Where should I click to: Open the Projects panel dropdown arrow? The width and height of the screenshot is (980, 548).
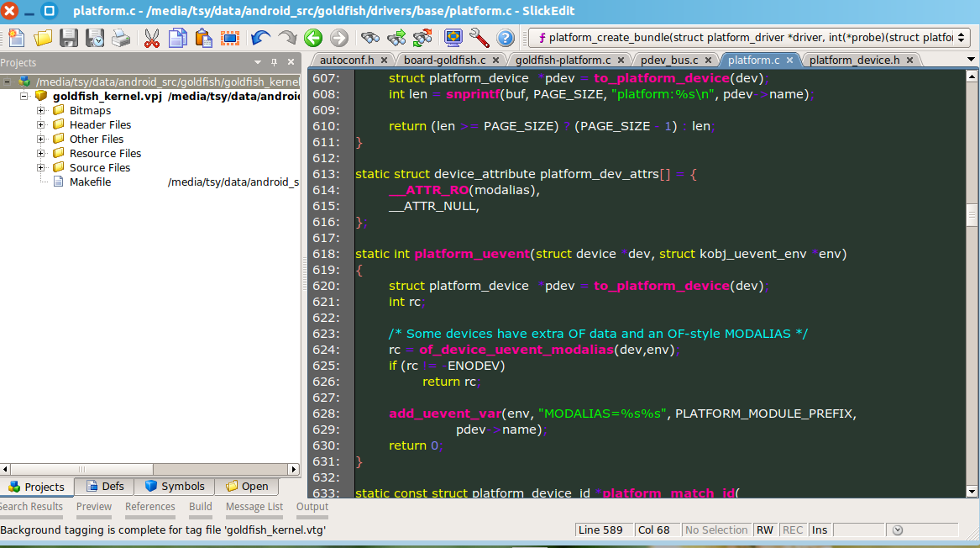pos(258,62)
